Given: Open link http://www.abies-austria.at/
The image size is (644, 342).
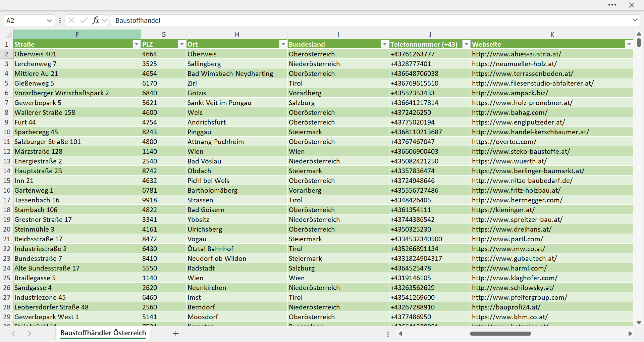Looking at the screenshot, I should point(517,54).
